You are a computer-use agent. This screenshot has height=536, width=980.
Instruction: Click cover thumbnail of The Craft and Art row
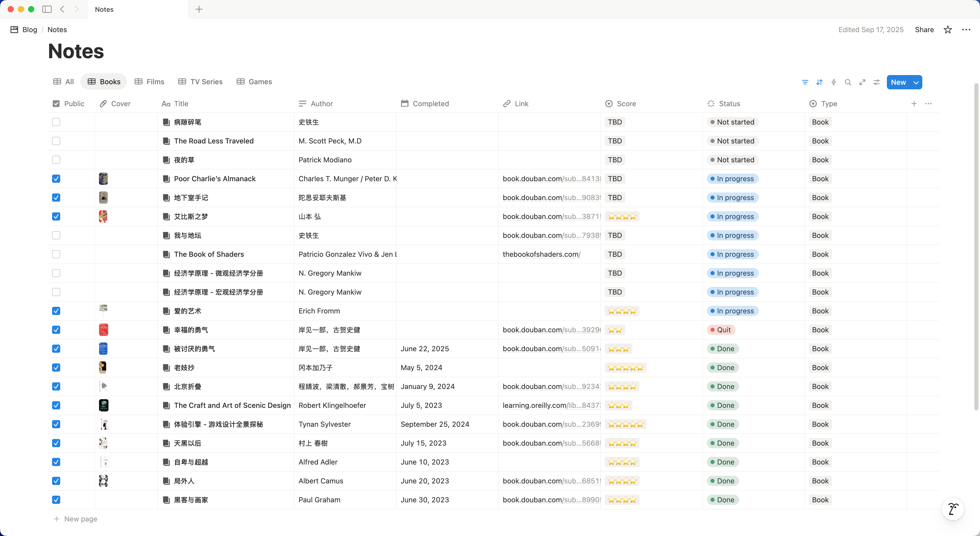coord(103,405)
